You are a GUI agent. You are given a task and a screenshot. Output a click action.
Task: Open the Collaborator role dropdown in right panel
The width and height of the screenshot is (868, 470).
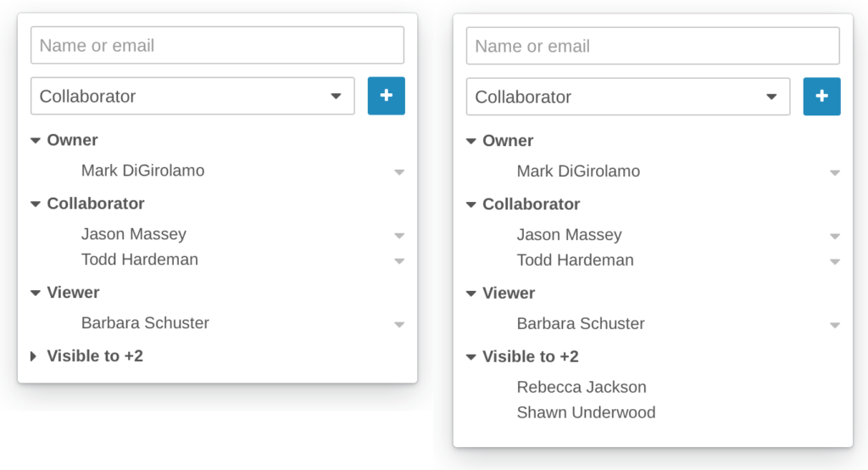628,97
